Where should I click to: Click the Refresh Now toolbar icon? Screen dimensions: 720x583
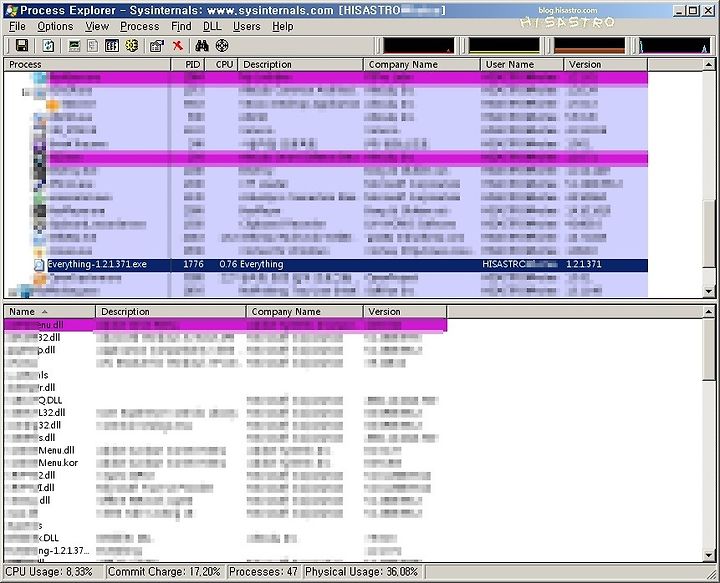(48, 45)
